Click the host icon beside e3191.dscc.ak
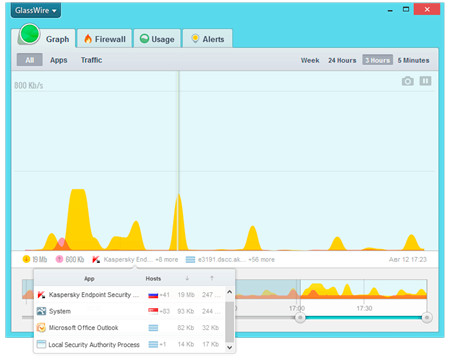 (190, 259)
